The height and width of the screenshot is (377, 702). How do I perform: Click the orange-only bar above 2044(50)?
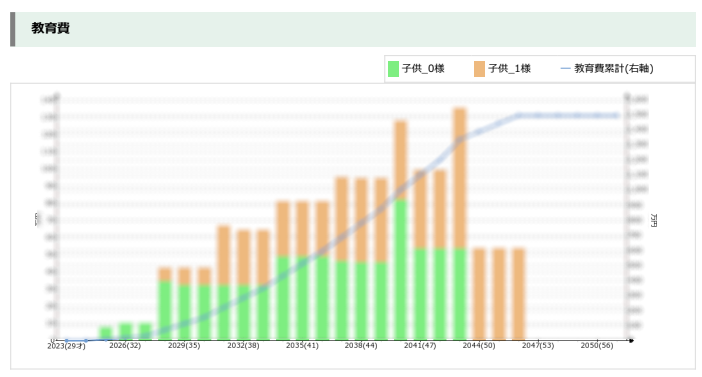(x=479, y=294)
